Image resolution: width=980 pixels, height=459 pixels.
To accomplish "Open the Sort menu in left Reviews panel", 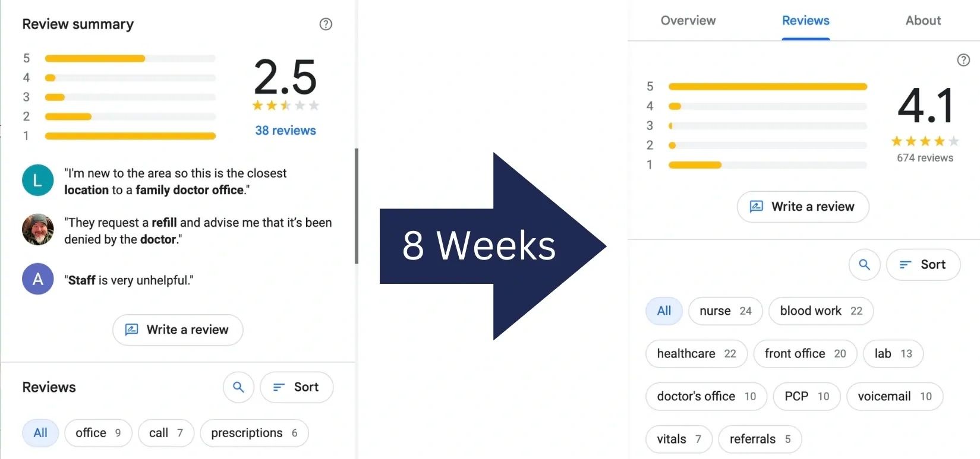I will (x=297, y=387).
